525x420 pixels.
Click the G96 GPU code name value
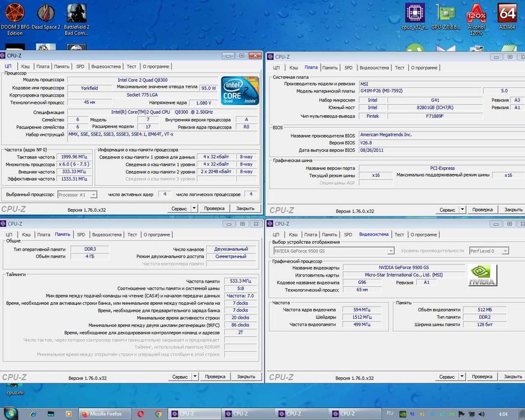click(362, 283)
